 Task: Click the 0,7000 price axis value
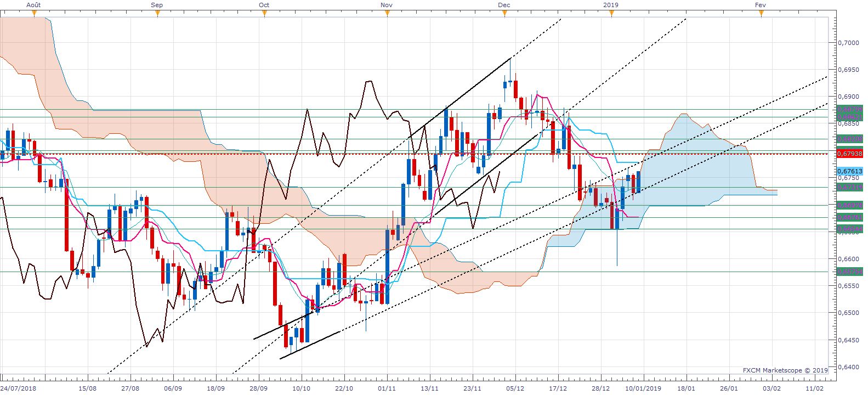848,43
